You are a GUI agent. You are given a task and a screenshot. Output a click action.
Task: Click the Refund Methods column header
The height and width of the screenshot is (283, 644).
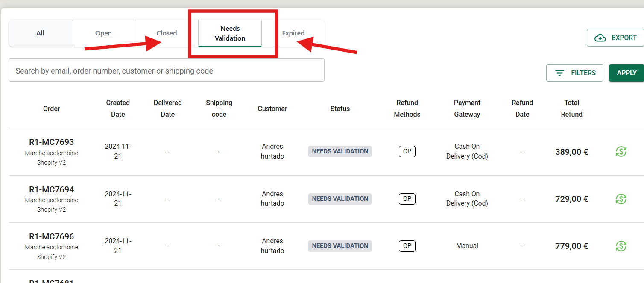(x=407, y=109)
